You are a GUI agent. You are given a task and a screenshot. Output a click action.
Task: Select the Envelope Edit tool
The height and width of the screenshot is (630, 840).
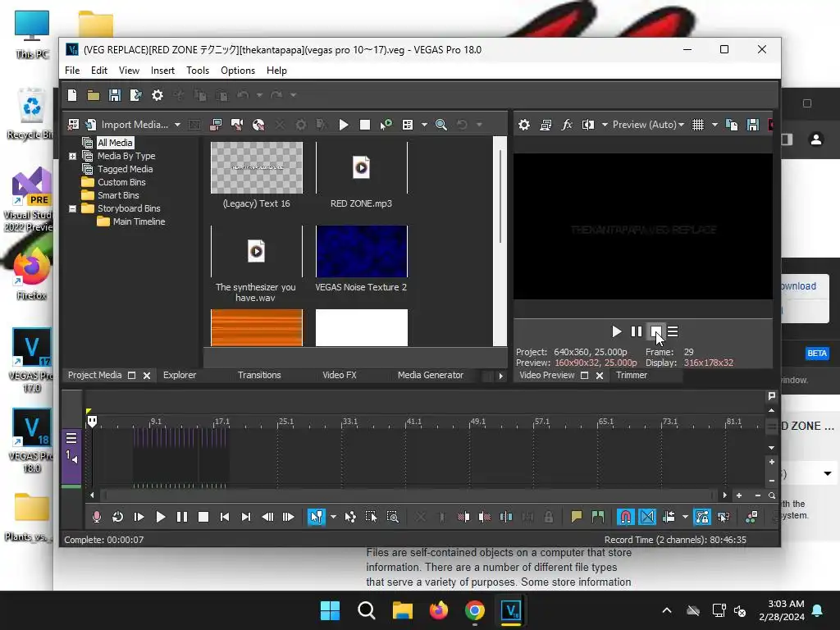click(349, 517)
